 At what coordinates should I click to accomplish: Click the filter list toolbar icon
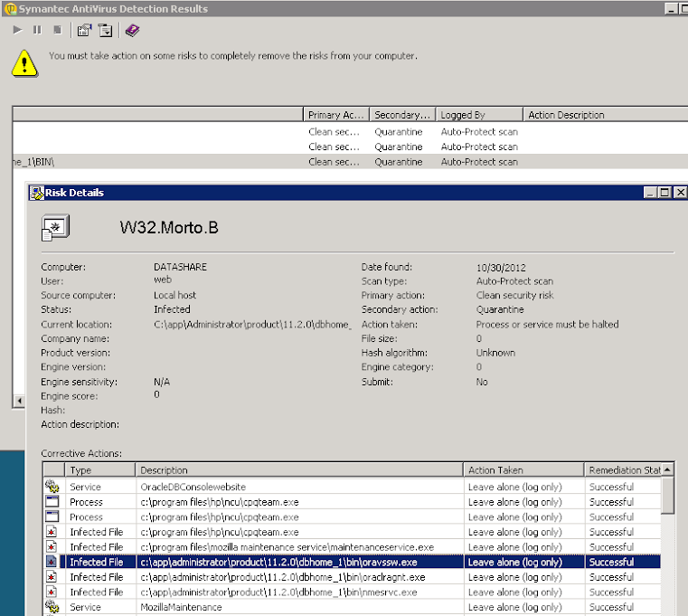click(x=106, y=30)
